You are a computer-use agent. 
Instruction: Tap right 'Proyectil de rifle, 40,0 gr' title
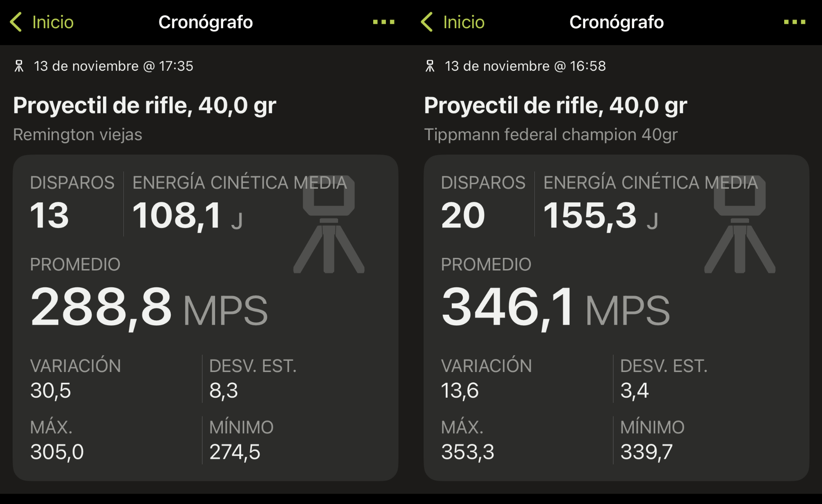[x=555, y=105]
